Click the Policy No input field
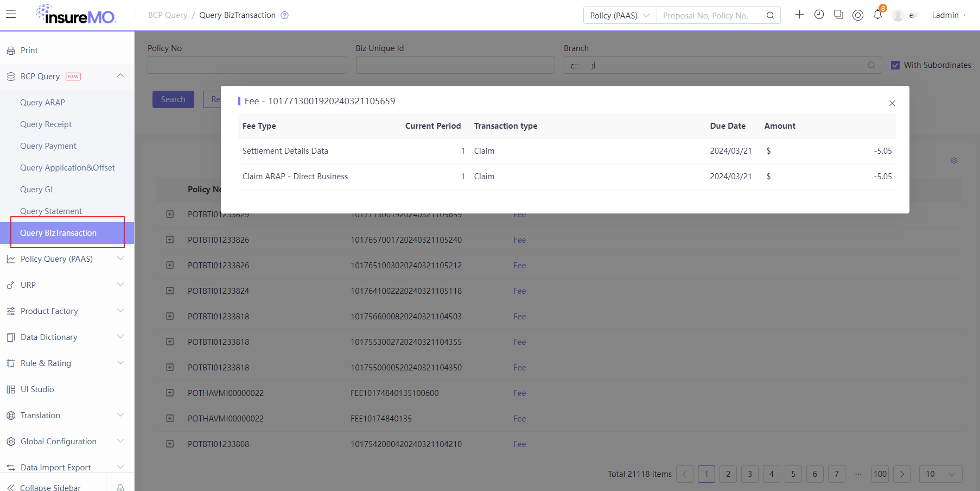 [247, 65]
